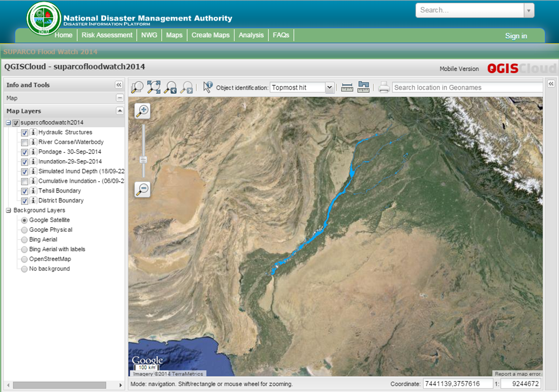Zoom to full map extent
This screenshot has height=392, width=559.
pos(154,87)
